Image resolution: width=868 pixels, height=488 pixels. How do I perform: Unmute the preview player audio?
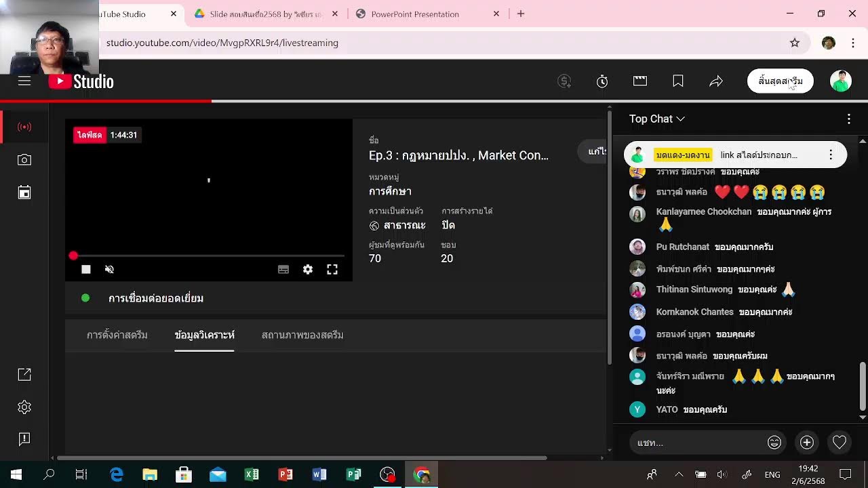coord(109,270)
